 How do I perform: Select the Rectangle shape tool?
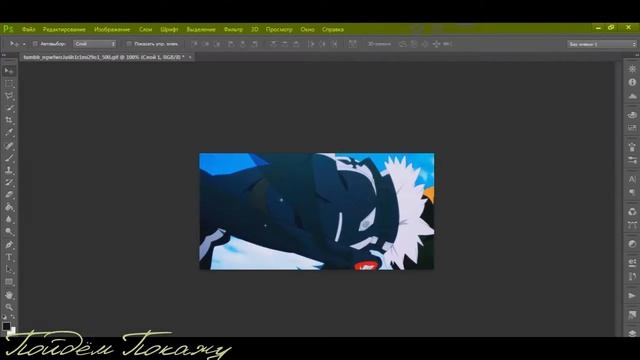click(x=9, y=282)
